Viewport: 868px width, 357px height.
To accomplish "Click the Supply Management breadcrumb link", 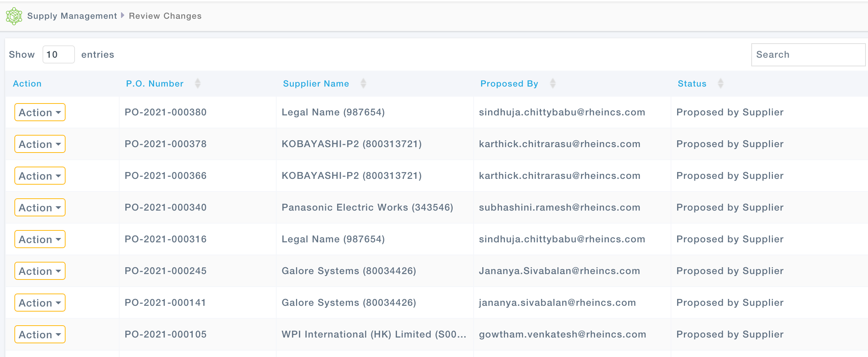I will pos(72,16).
